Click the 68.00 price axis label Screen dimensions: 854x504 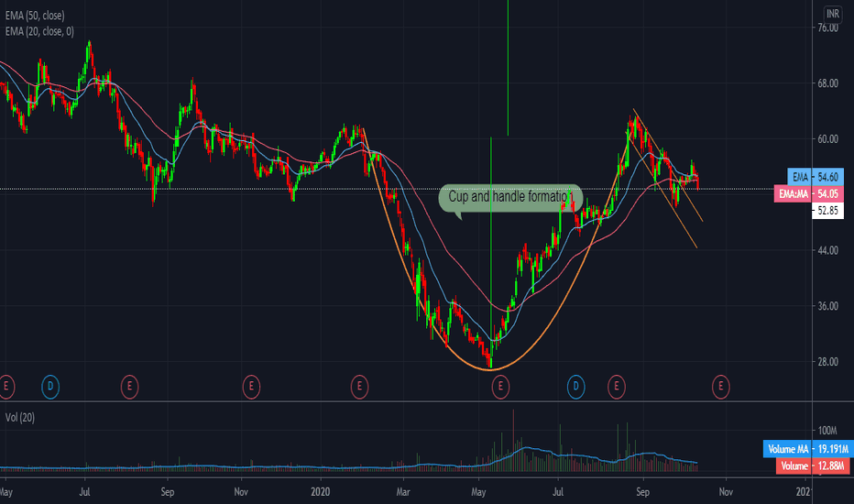pos(827,83)
